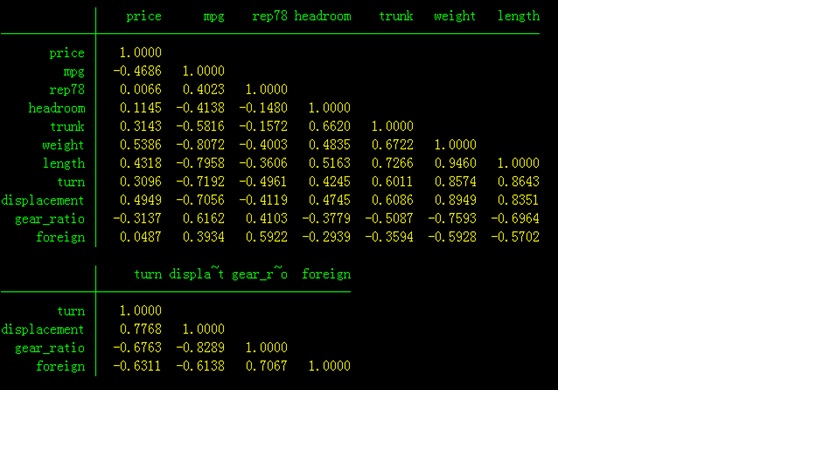Click the foreign header in lower table

[x=326, y=274]
